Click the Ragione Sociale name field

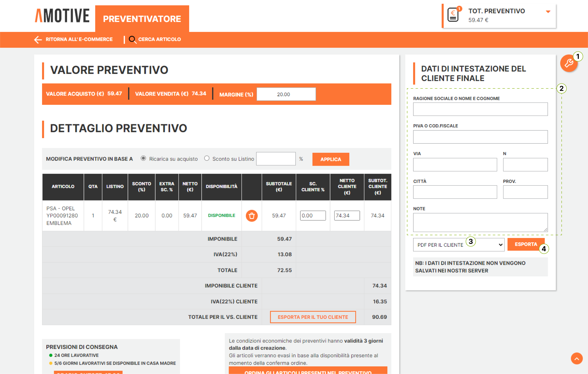click(x=480, y=109)
